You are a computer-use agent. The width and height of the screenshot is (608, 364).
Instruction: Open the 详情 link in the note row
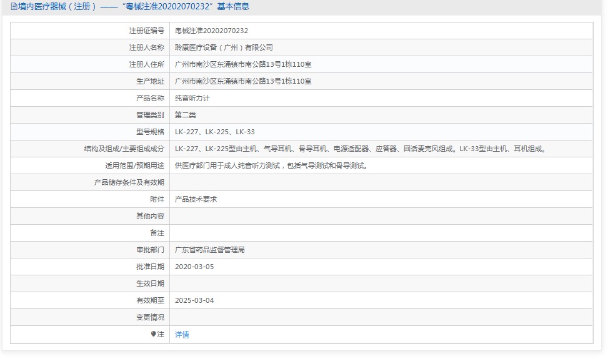(x=182, y=335)
